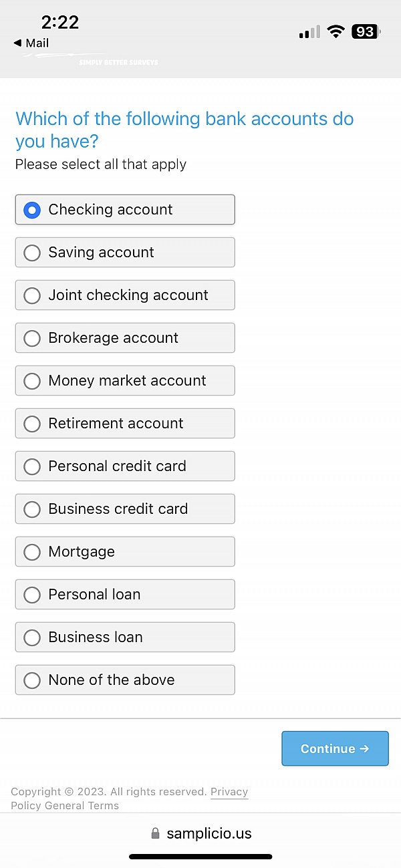The width and height of the screenshot is (401, 868).
Task: Select Personal credit card
Action: click(125, 466)
